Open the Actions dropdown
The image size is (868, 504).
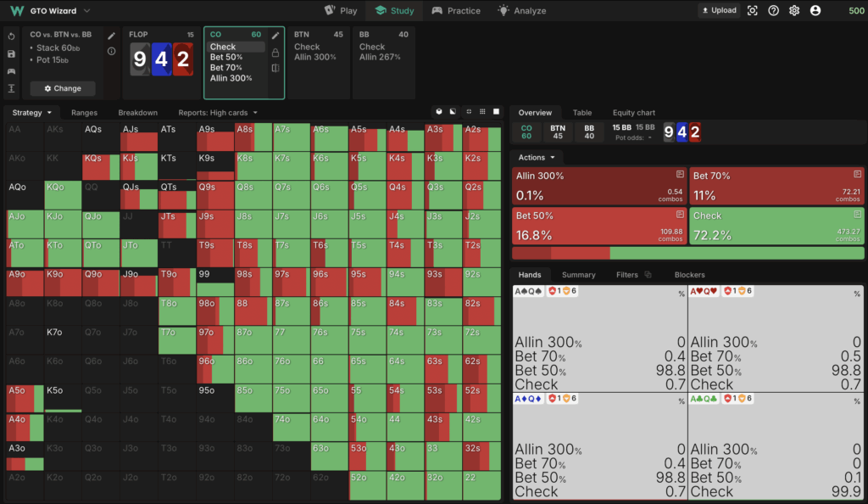[x=537, y=158]
